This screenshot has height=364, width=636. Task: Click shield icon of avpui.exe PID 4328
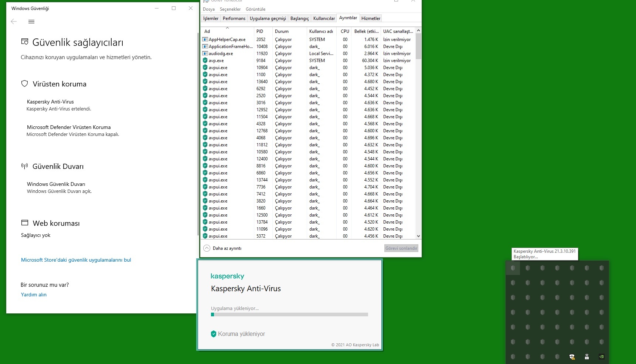205,124
